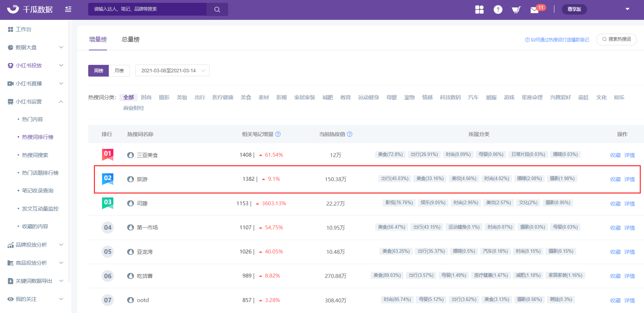Open the mail messages icon
The height and width of the screenshot is (313, 644).
pyautogui.click(x=534, y=10)
